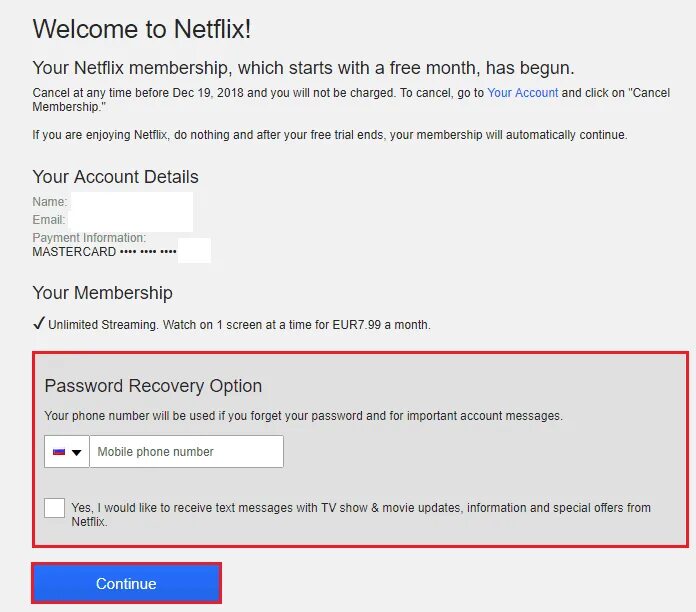Expand the country code dropdown arrow

tap(76, 453)
